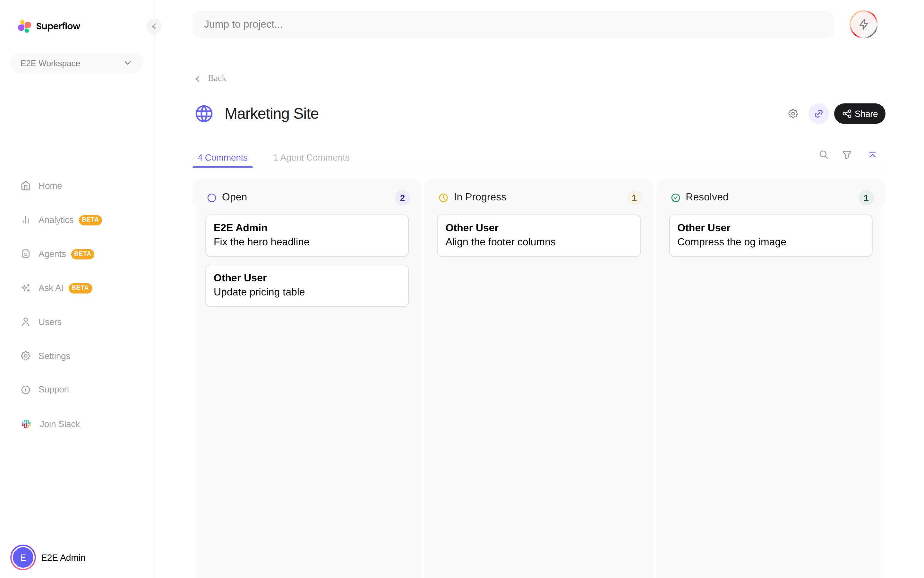Click the Superflow logo

coord(49,26)
